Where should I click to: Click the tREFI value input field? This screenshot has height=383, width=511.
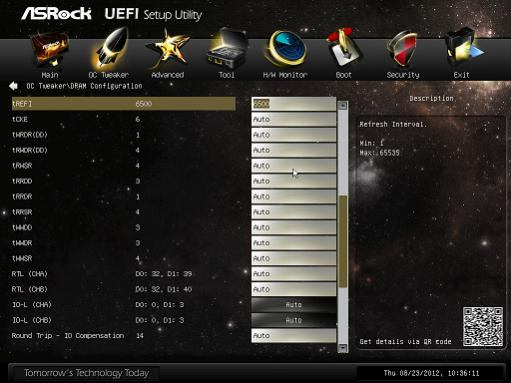coord(294,104)
